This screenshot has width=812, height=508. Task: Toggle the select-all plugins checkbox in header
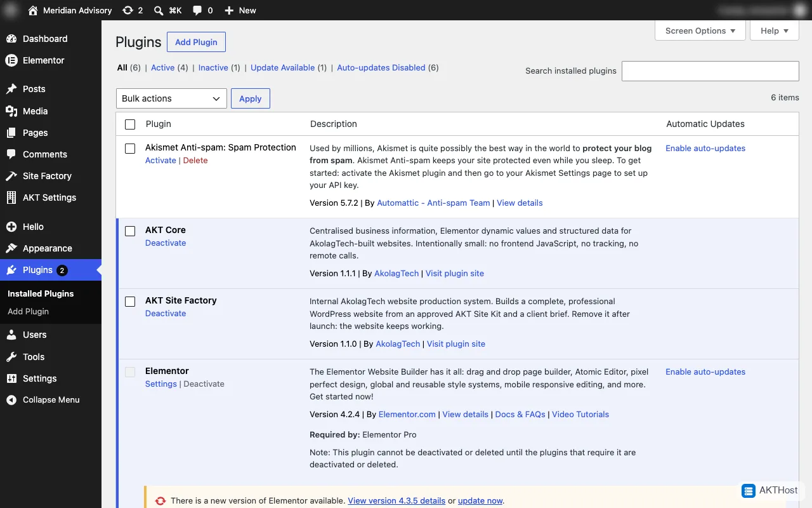point(130,124)
